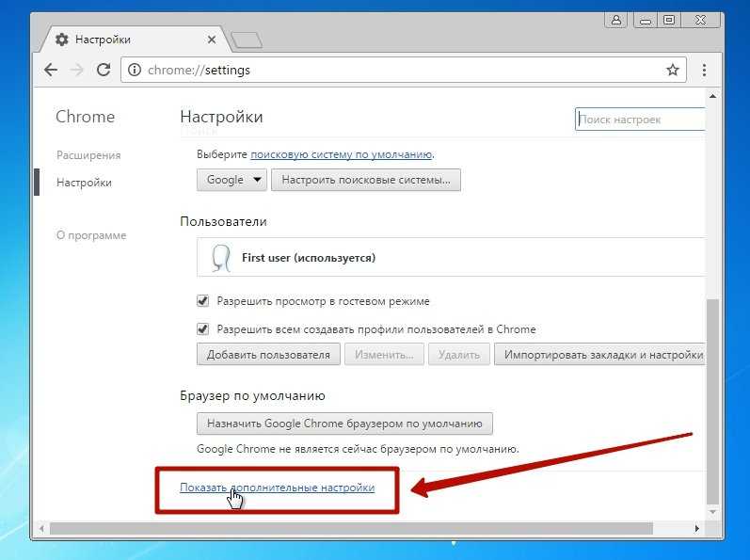
Task: Click the Удалить button
Action: click(x=458, y=355)
